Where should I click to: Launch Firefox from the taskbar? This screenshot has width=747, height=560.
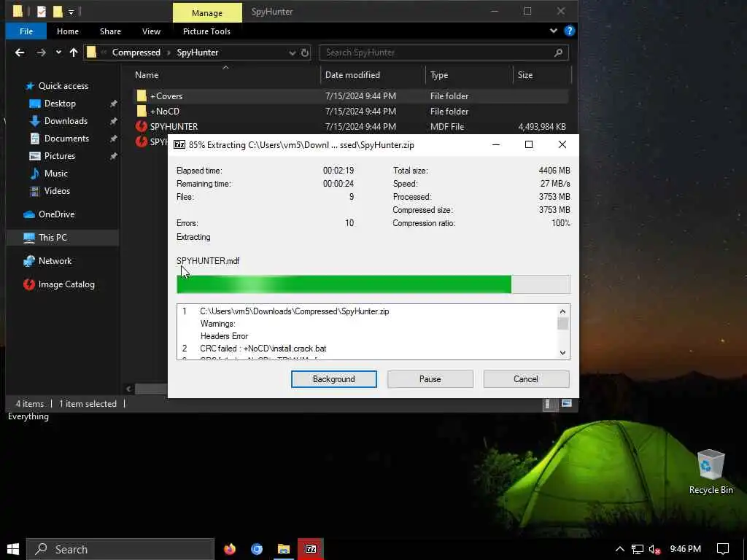(230, 549)
